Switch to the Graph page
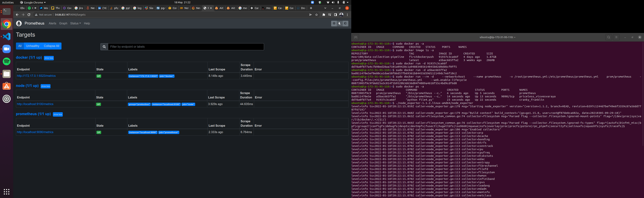This screenshot has width=644, height=198. click(63, 23)
